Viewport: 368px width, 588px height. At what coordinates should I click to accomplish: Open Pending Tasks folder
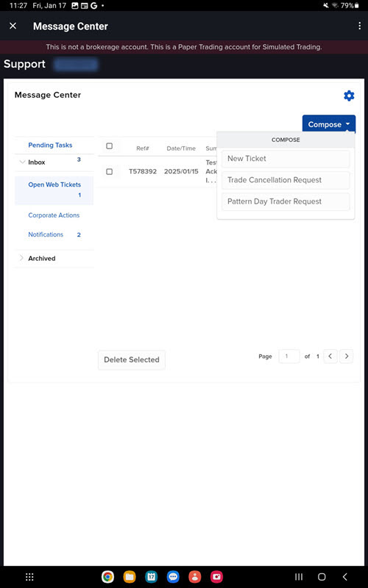(50, 145)
